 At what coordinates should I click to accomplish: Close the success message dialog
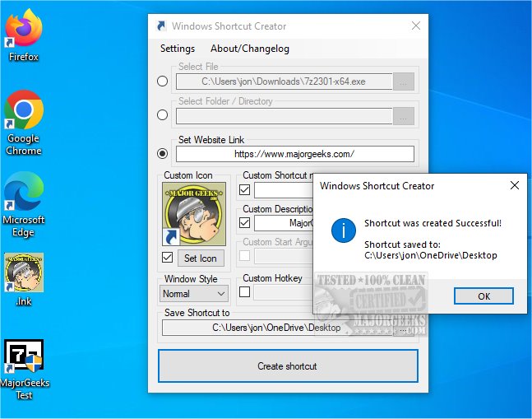(515, 185)
